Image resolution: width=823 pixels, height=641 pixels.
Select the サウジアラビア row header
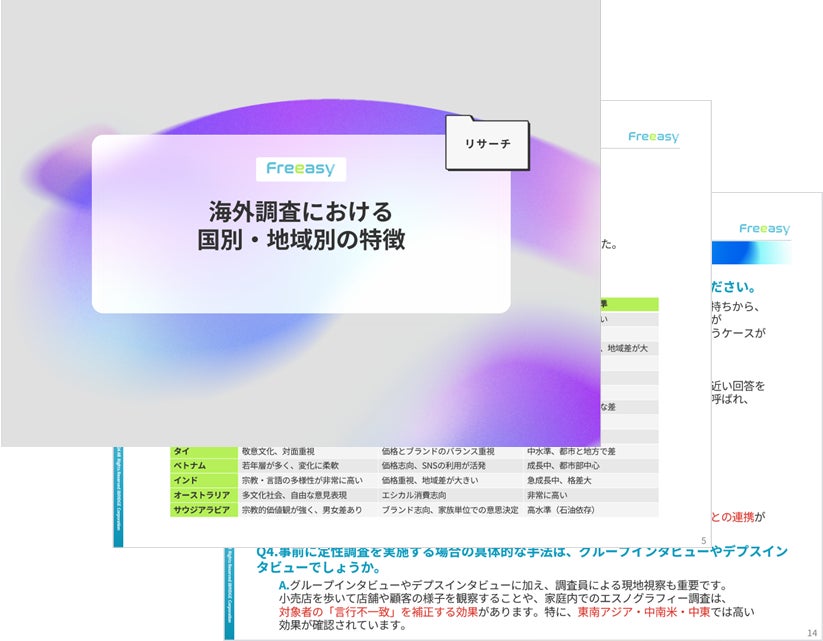pyautogui.click(x=204, y=510)
